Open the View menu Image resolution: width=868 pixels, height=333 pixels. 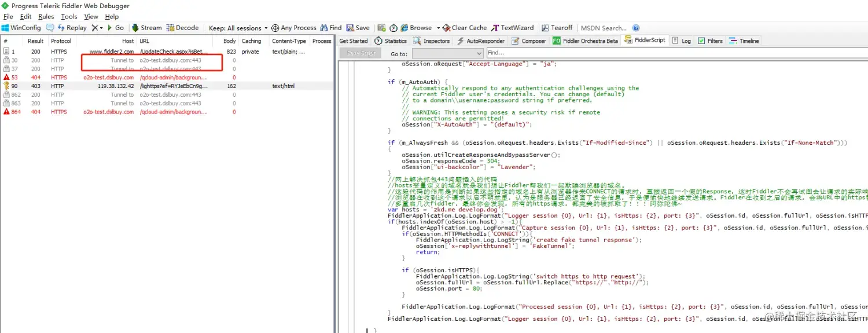tap(91, 17)
